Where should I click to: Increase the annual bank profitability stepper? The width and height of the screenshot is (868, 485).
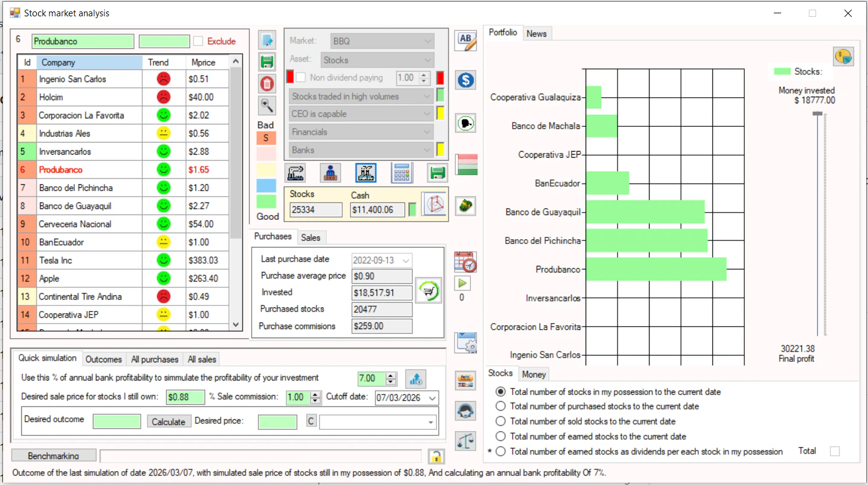[x=391, y=376]
